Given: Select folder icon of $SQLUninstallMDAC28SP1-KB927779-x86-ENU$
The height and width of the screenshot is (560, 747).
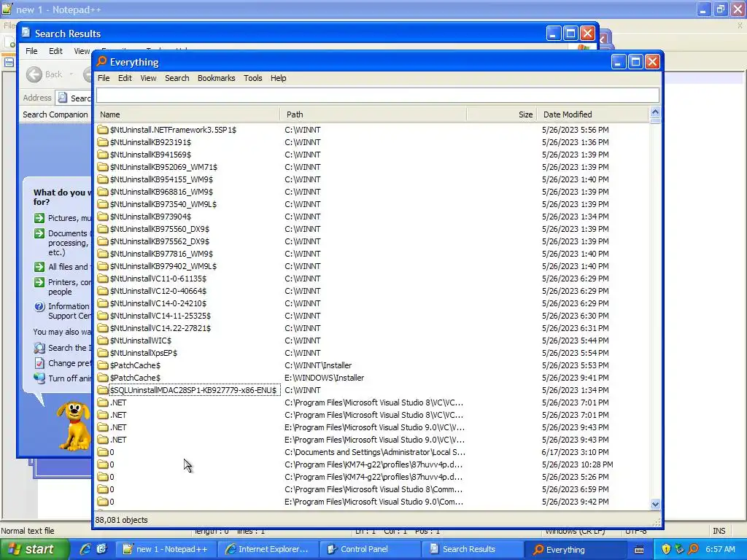Looking at the screenshot, I should pyautogui.click(x=102, y=389).
